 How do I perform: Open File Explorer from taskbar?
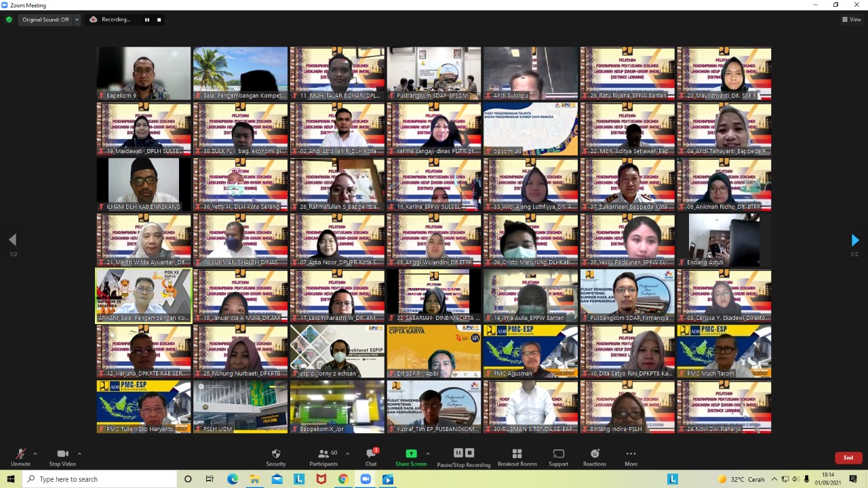pyautogui.click(x=254, y=479)
